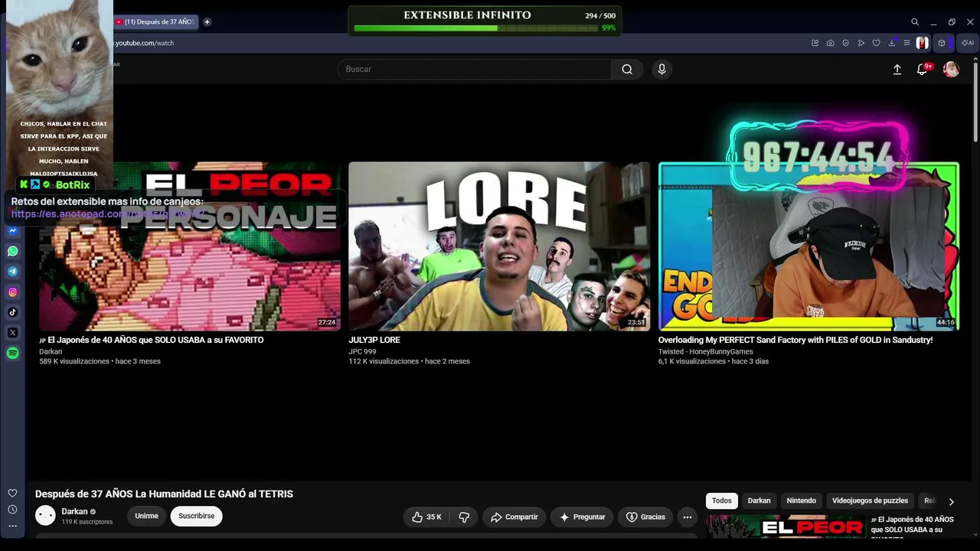980x551 pixels.
Task: Open Telegram in the browser sidebar
Action: click(x=13, y=272)
